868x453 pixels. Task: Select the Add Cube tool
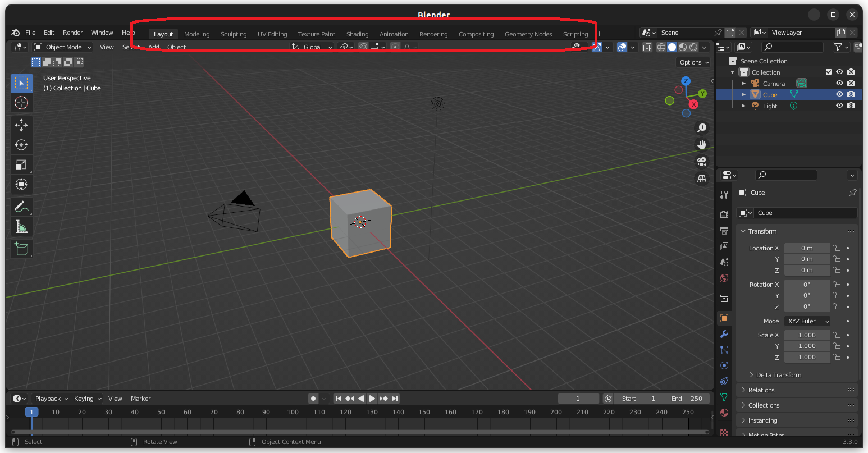[x=21, y=249]
